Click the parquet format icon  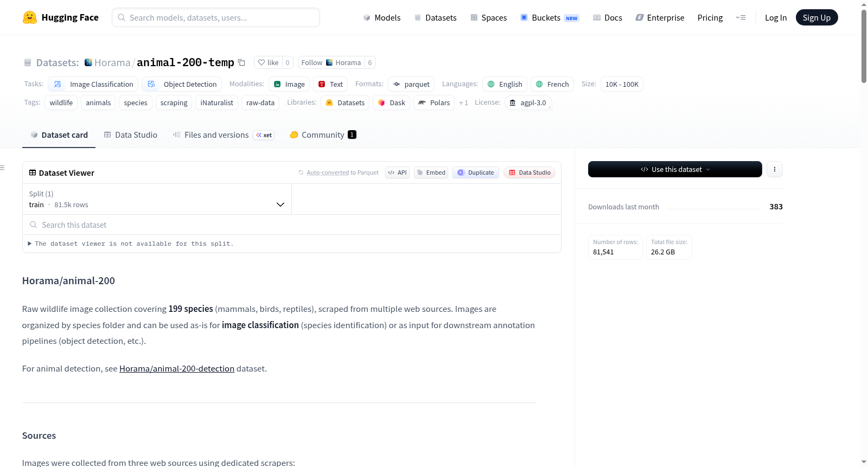[x=397, y=84]
